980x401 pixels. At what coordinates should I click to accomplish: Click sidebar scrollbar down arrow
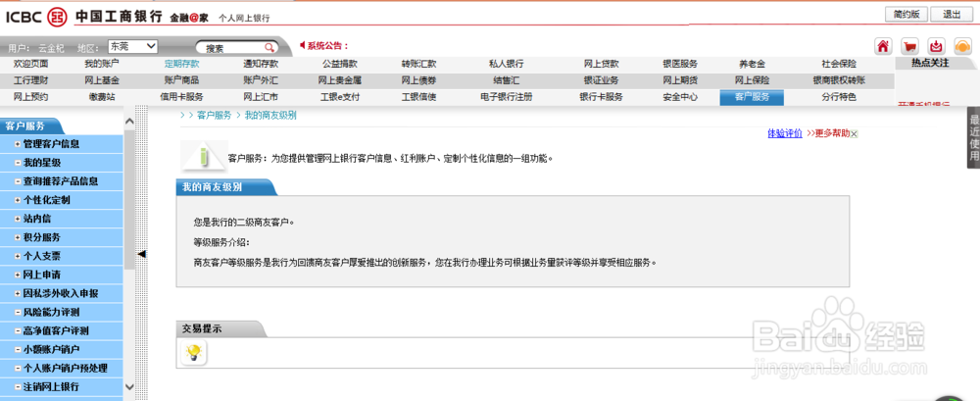(x=129, y=387)
